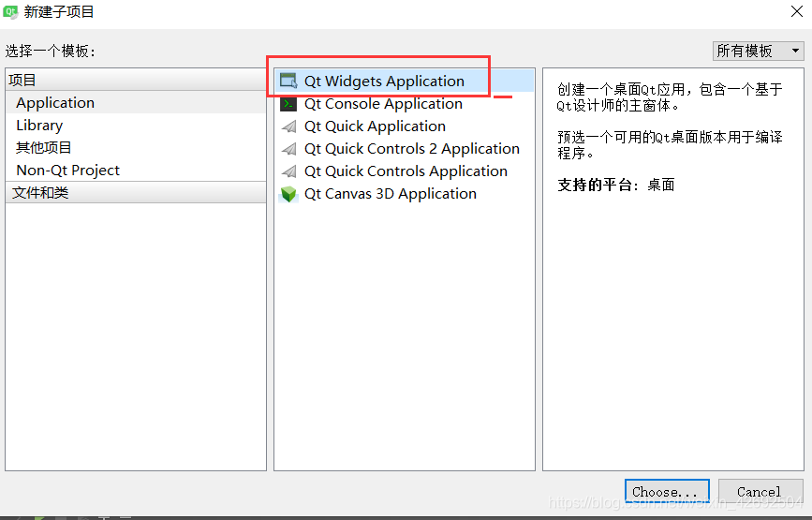
Task: Click the Cancel button
Action: 760,492
